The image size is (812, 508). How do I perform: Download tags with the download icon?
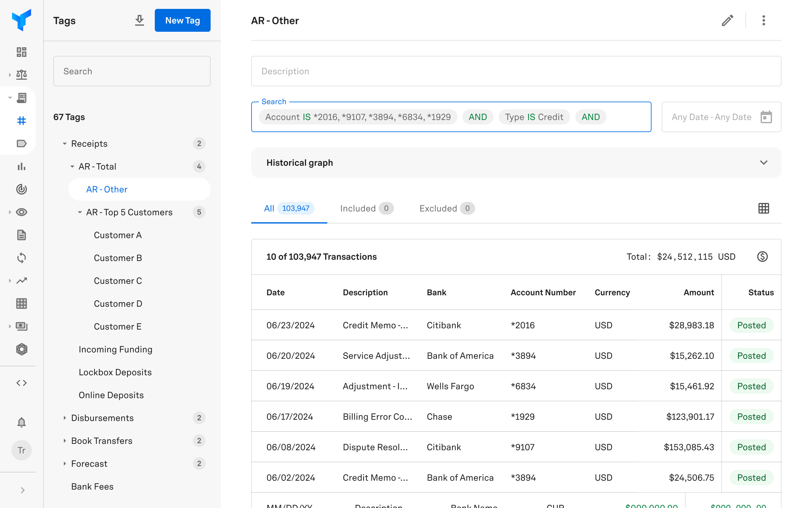(x=140, y=20)
